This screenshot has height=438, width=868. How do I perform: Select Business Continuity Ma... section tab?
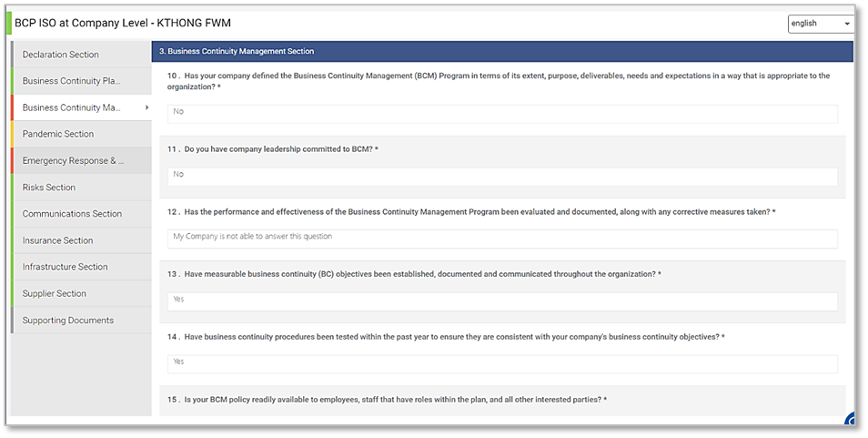tap(81, 107)
